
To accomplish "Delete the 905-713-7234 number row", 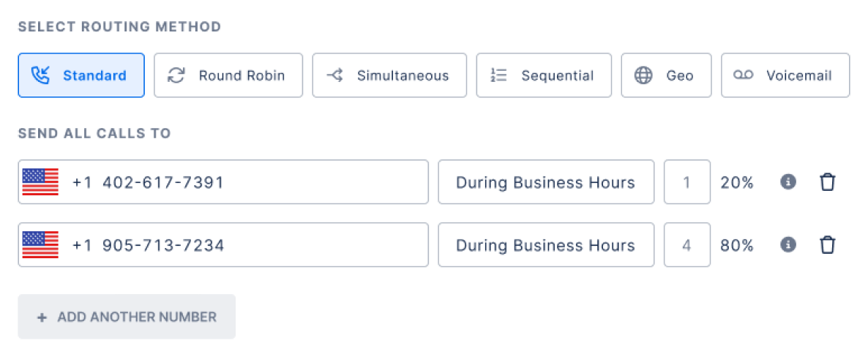I will [x=827, y=244].
